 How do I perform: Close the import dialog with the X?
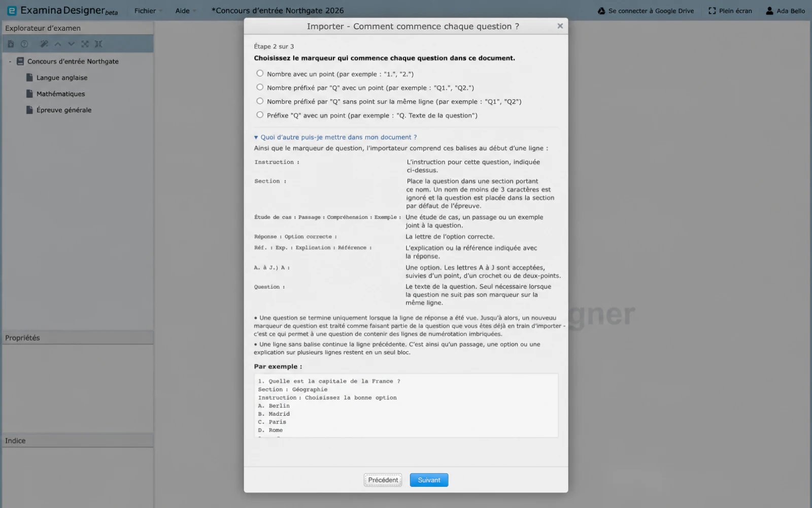coord(560,26)
